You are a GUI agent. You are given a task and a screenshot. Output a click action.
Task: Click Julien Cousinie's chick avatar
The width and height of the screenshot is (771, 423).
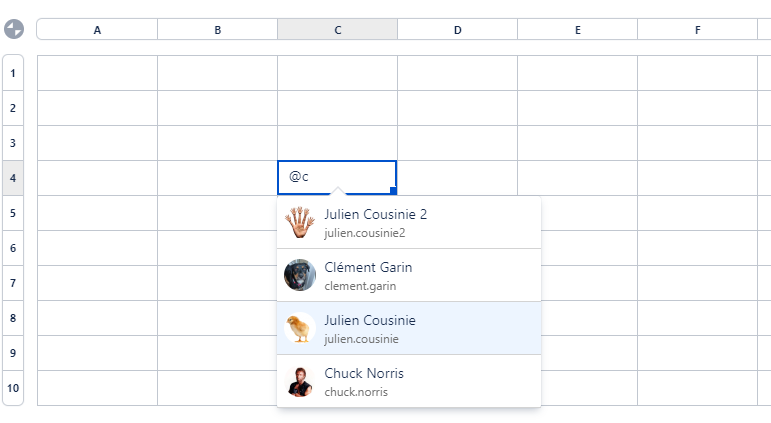click(300, 328)
